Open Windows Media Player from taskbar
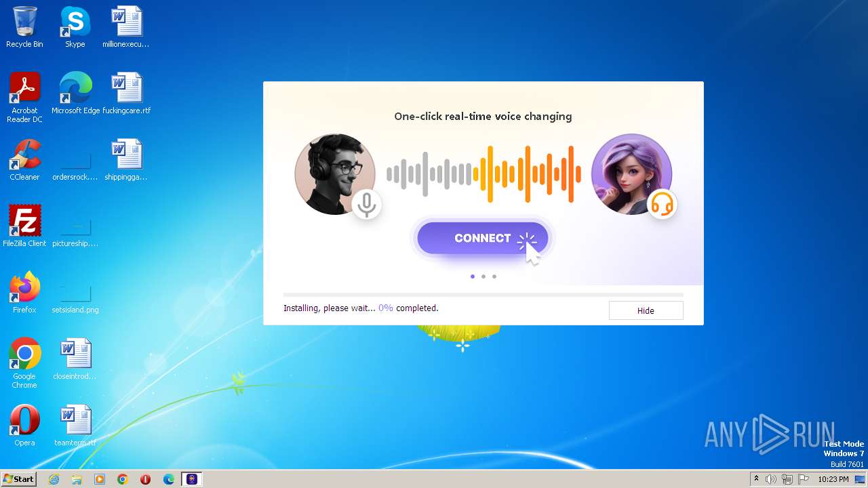The width and height of the screenshot is (868, 488). (100, 479)
